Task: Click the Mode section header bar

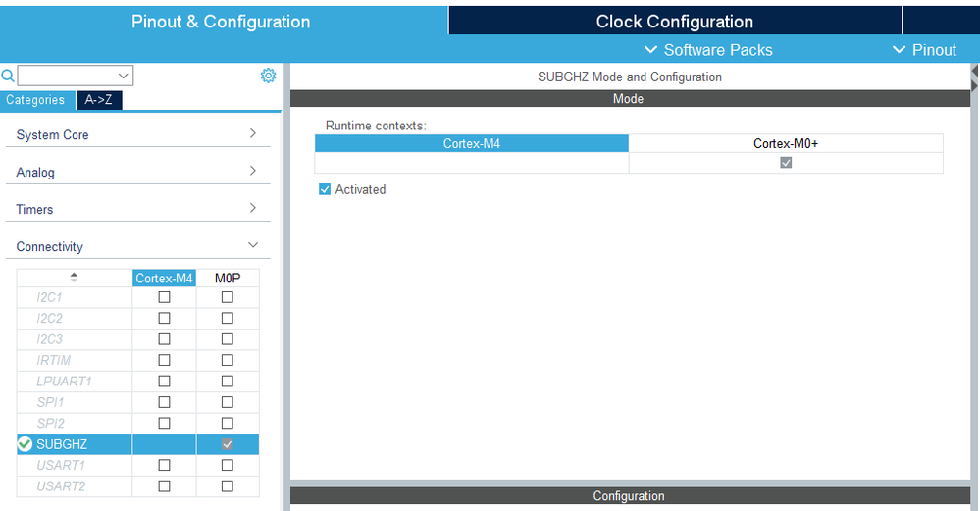Action: [630, 99]
